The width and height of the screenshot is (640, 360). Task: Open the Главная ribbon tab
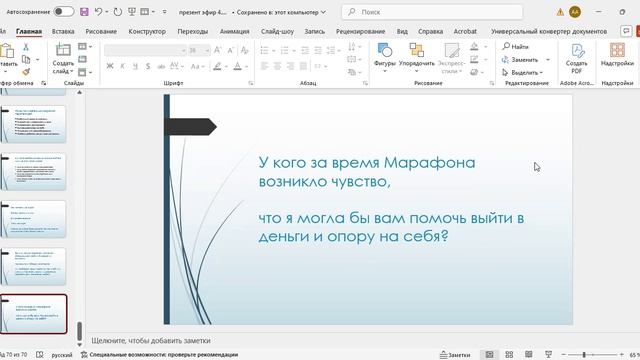29,31
